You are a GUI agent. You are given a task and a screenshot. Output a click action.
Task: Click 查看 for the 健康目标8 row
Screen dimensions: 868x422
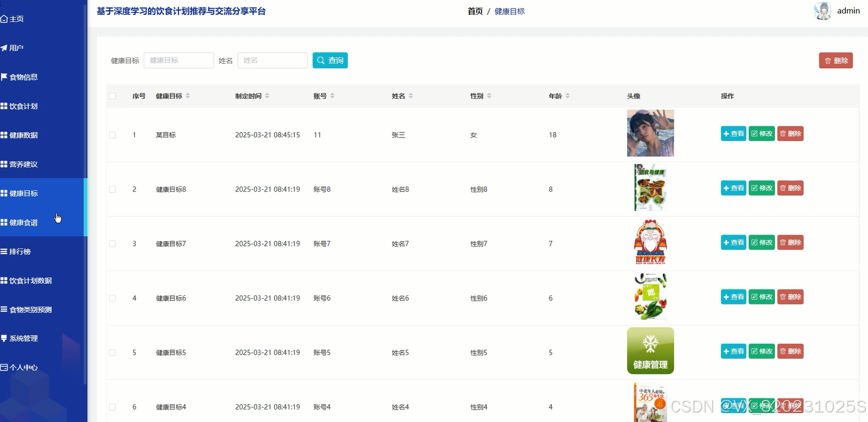(x=734, y=188)
